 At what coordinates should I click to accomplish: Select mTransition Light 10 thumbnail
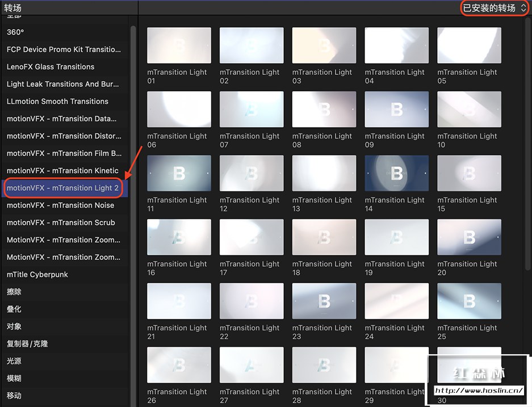(469, 109)
